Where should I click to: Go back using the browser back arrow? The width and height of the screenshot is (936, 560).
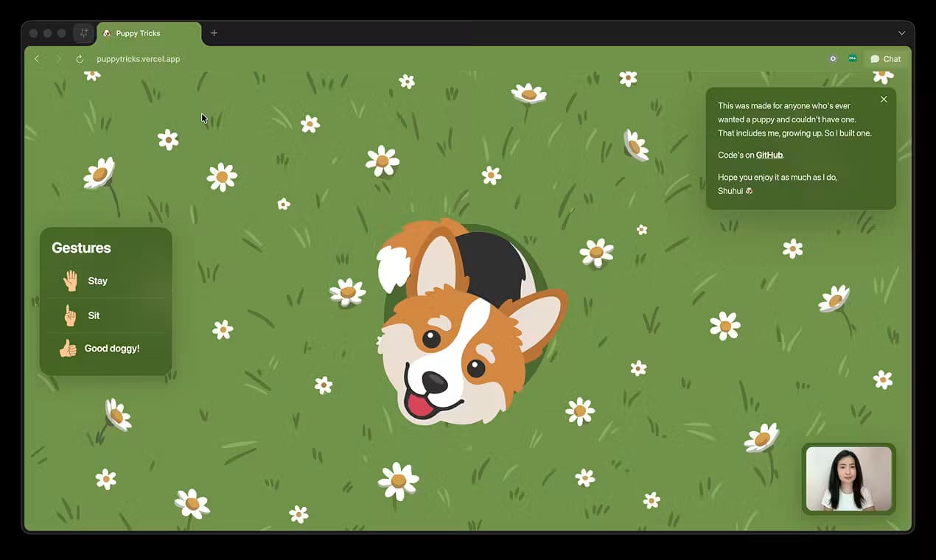37,59
